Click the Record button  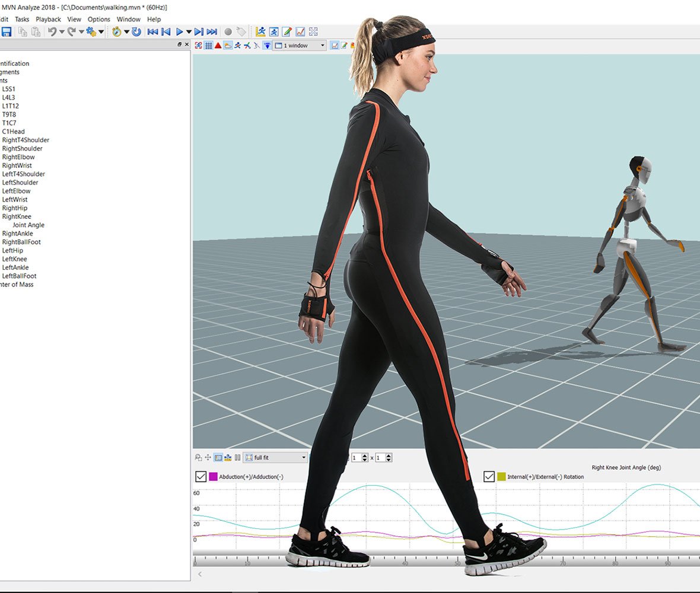click(x=228, y=32)
